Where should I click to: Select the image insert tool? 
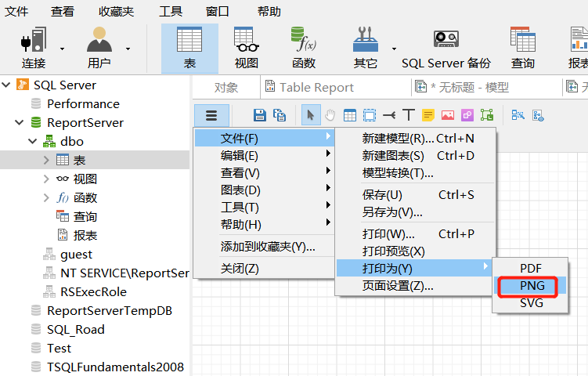(448, 115)
